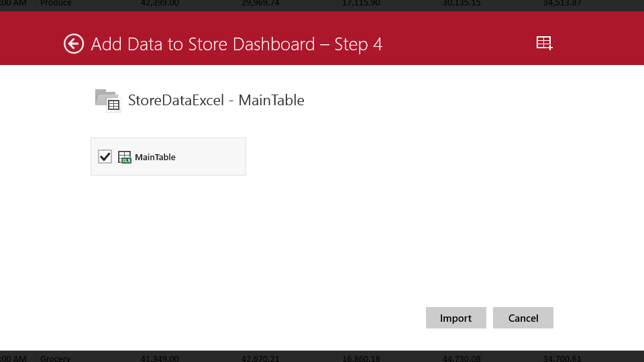The image size is (644, 362).
Task: Select the 29,969.74 cell in top row
Action: coord(261,3)
